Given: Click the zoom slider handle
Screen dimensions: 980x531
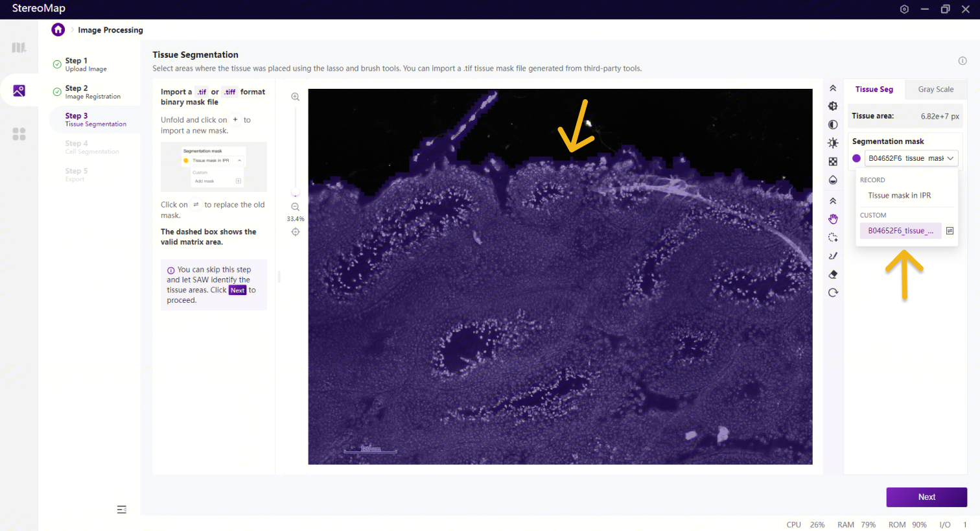Looking at the screenshot, I should [296, 193].
